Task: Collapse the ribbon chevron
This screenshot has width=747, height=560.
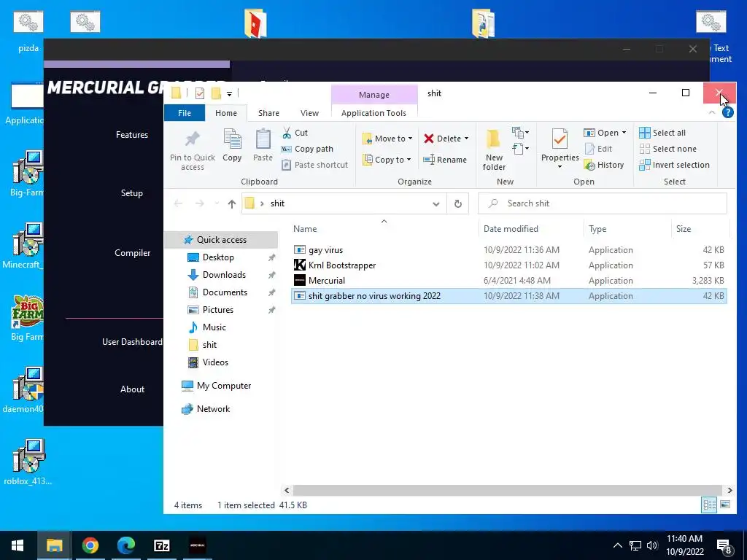Action: tap(712, 113)
